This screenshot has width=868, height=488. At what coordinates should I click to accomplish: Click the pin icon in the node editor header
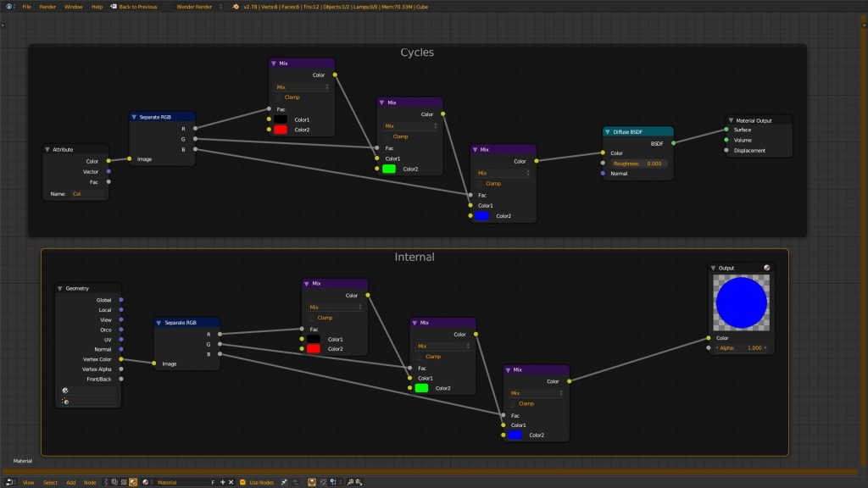tap(284, 481)
